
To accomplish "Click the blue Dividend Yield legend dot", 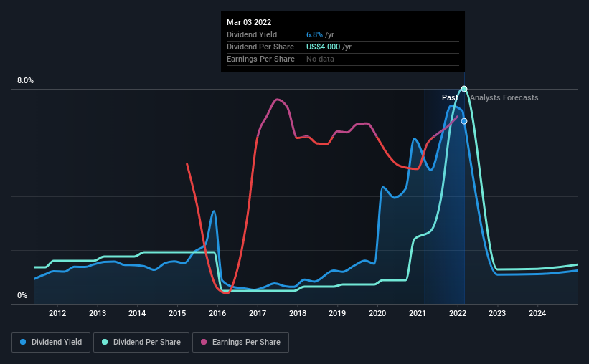I will tap(23, 342).
